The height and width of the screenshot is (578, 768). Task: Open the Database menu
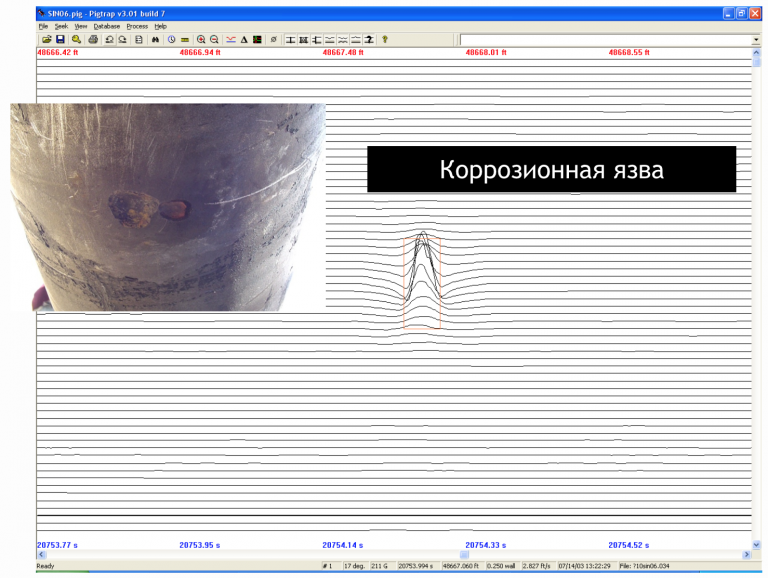tap(107, 26)
